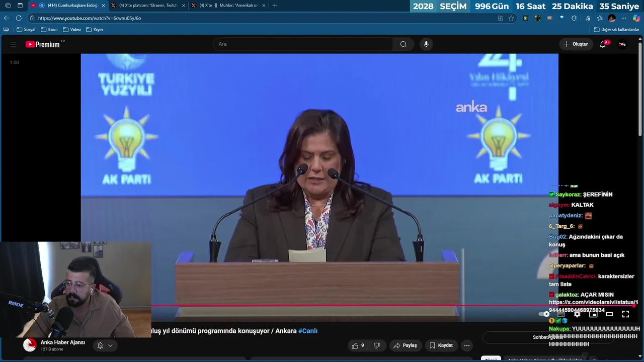Toggle subtitles in the video player
This screenshot has height=362, width=644.
point(561,314)
